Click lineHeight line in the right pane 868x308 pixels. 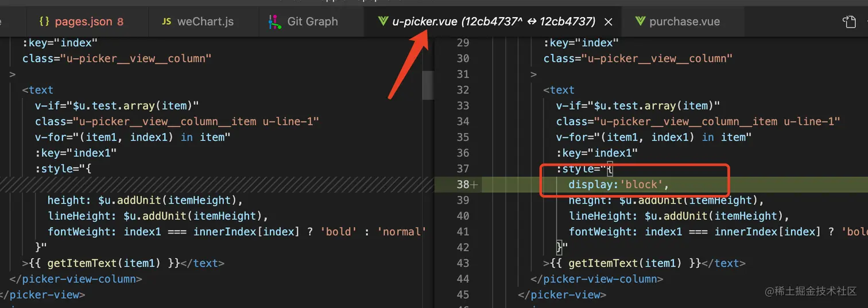pos(679,216)
